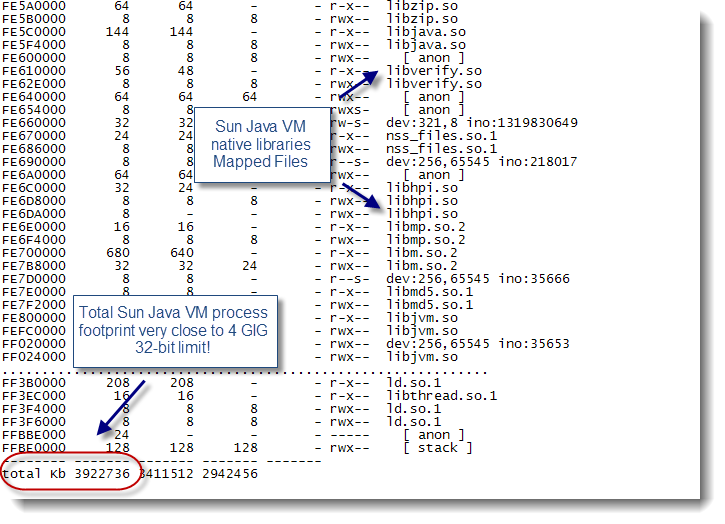Click libmd5.so.1 in the FE7E0000 row
725x524 pixels.
pos(430,291)
